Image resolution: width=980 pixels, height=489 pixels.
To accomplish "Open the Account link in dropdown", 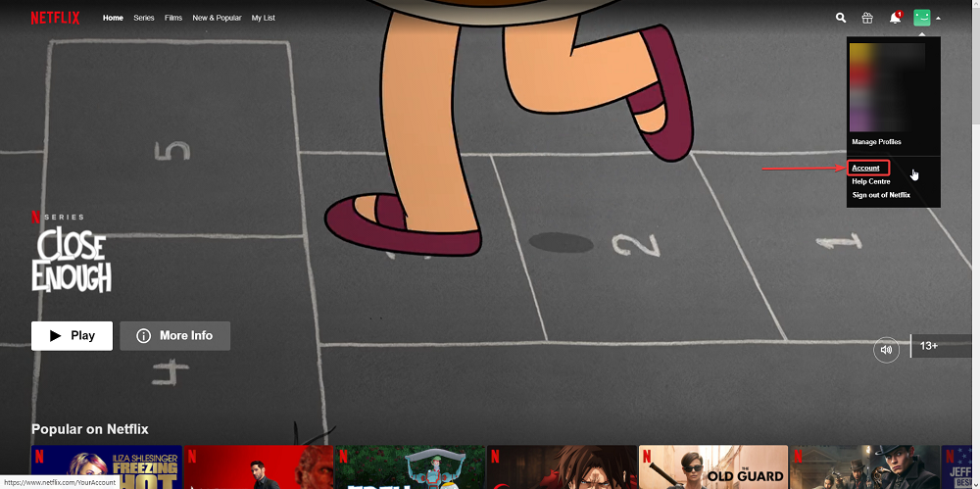I will click(866, 168).
